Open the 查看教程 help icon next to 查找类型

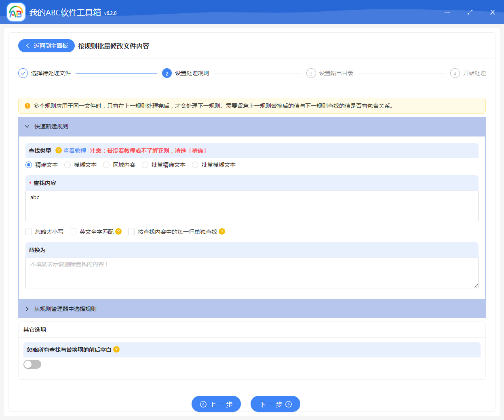[x=59, y=150]
